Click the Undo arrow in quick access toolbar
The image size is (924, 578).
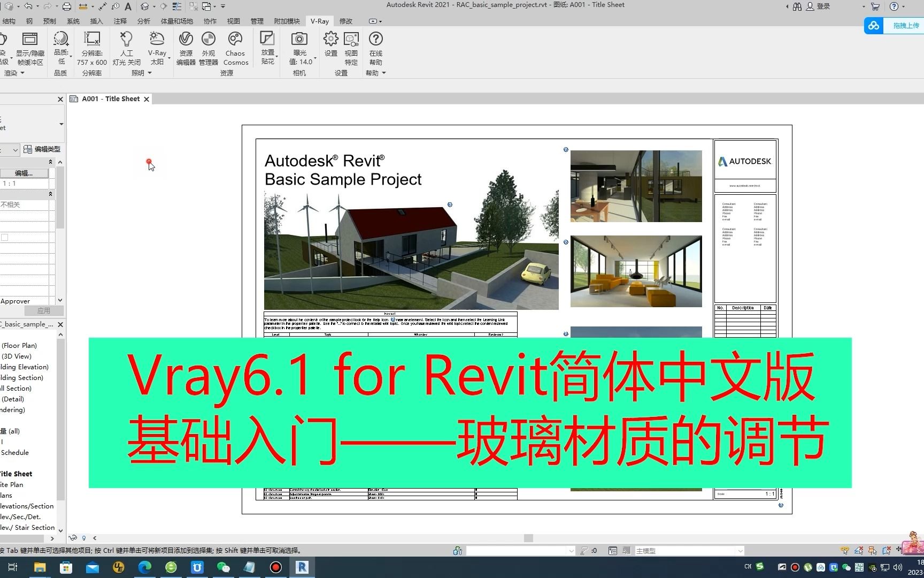(28, 6)
